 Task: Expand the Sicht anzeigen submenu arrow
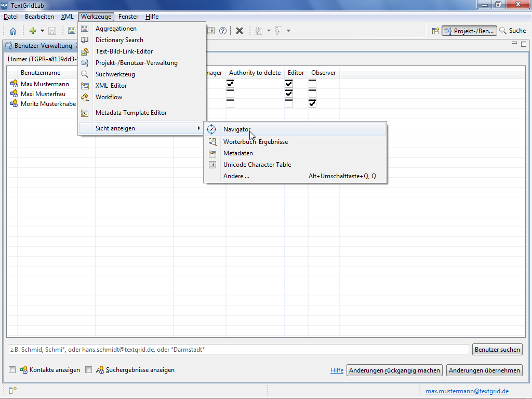point(198,128)
